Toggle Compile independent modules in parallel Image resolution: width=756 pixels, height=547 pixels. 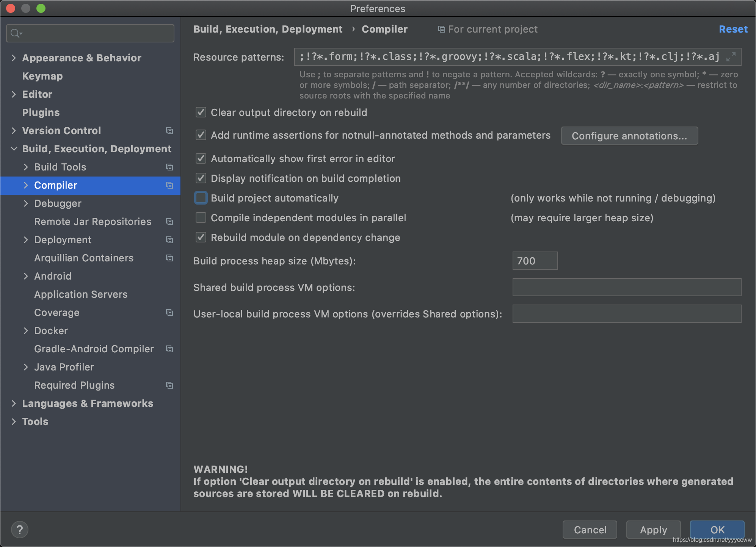click(201, 218)
